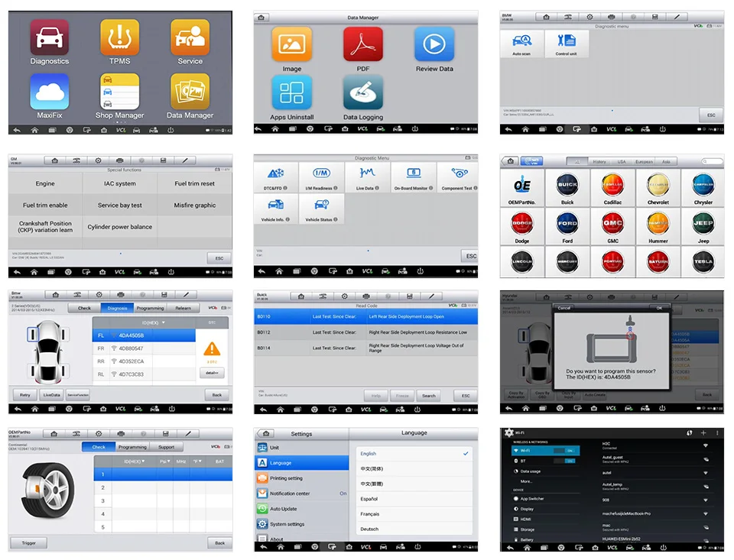Open On-Board Monitor
734x560 pixels.
(x=414, y=178)
